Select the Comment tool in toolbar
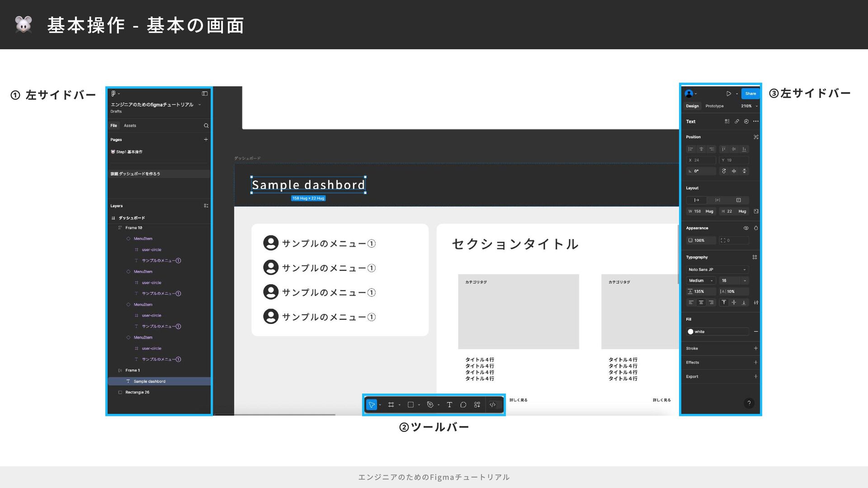Viewport: 868px width, 488px height. click(x=463, y=405)
